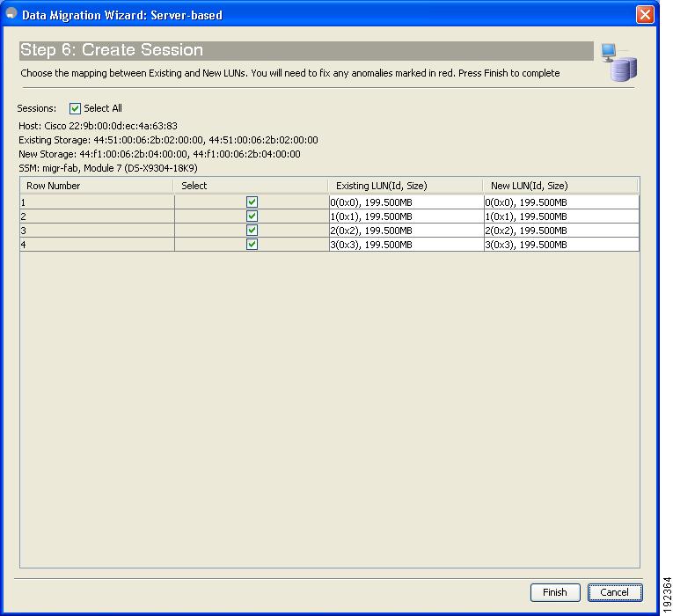
Task: Click Row Number cell 1
Action: pos(97,202)
